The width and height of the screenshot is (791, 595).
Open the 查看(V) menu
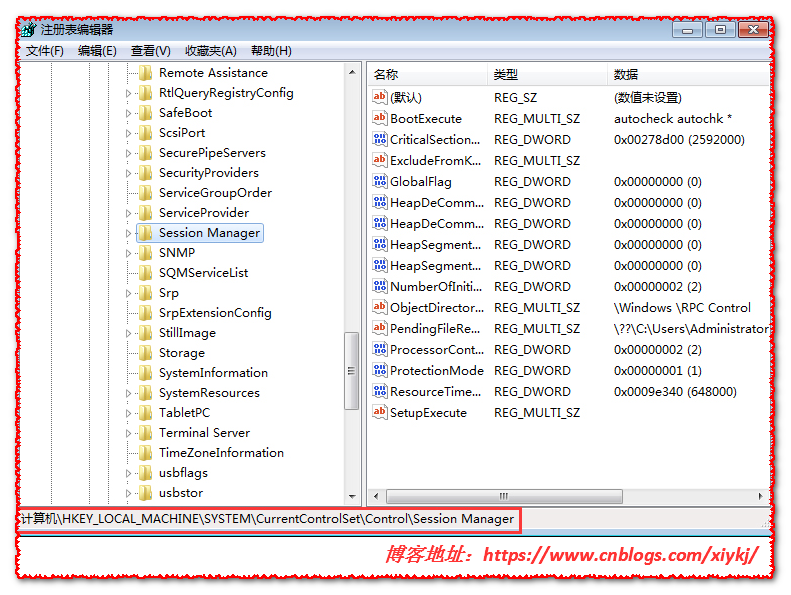pos(151,51)
